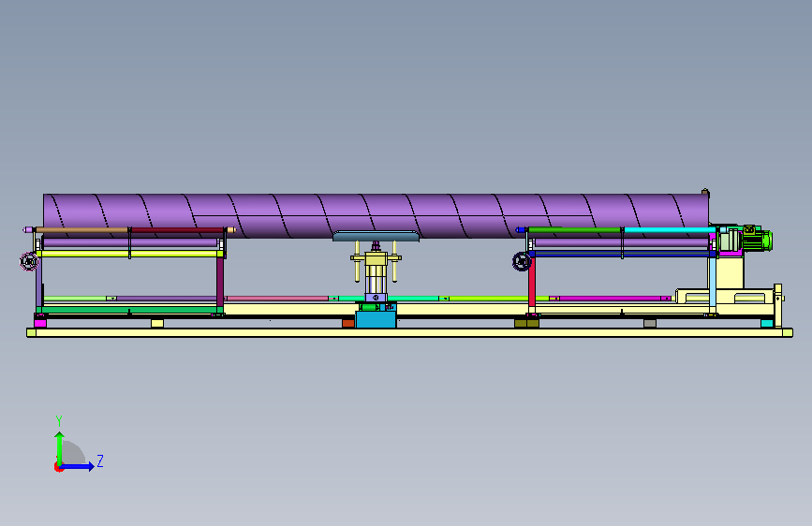The width and height of the screenshot is (812, 526).
Task: Select the lime green rail segment right of center
Action: point(499,299)
